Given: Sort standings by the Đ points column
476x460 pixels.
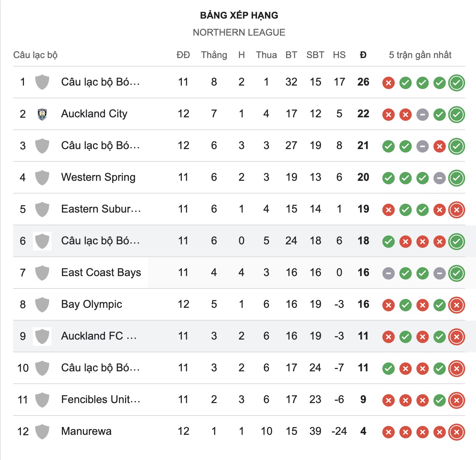Looking at the screenshot, I should click(x=362, y=55).
